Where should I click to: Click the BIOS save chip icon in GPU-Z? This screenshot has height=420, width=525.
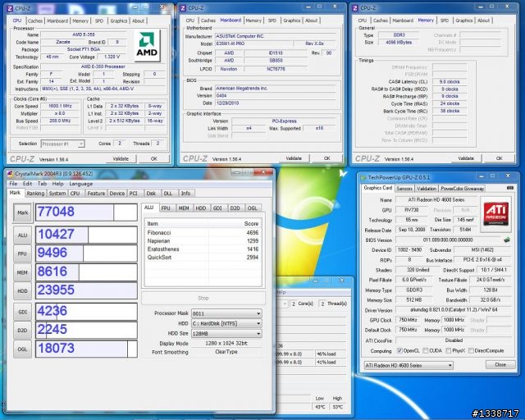click(507, 240)
